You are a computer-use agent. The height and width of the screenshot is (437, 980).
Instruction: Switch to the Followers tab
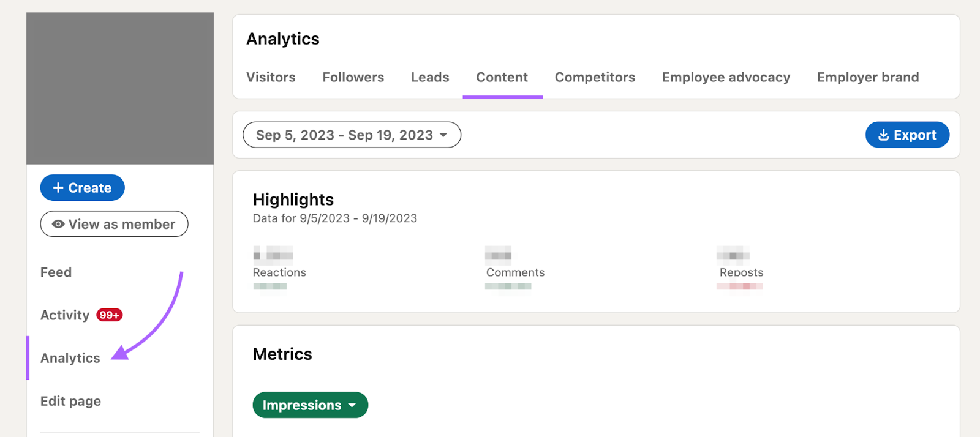click(353, 77)
